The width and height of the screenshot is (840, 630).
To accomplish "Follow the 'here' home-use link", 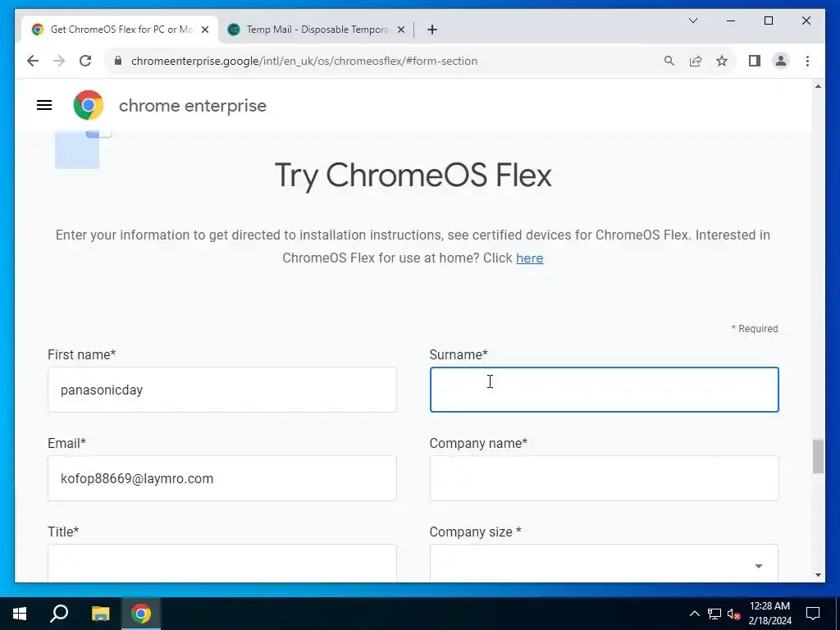I will point(529,258).
